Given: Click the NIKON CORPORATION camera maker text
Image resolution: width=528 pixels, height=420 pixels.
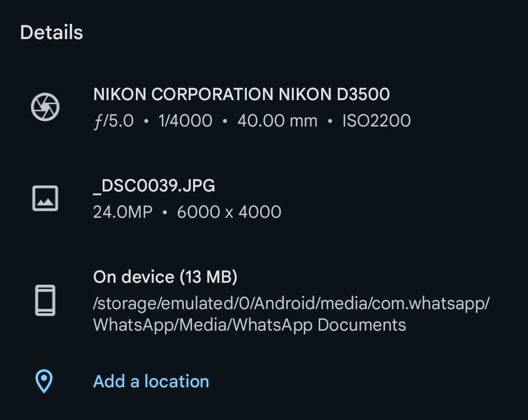Looking at the screenshot, I should pyautogui.click(x=183, y=94).
